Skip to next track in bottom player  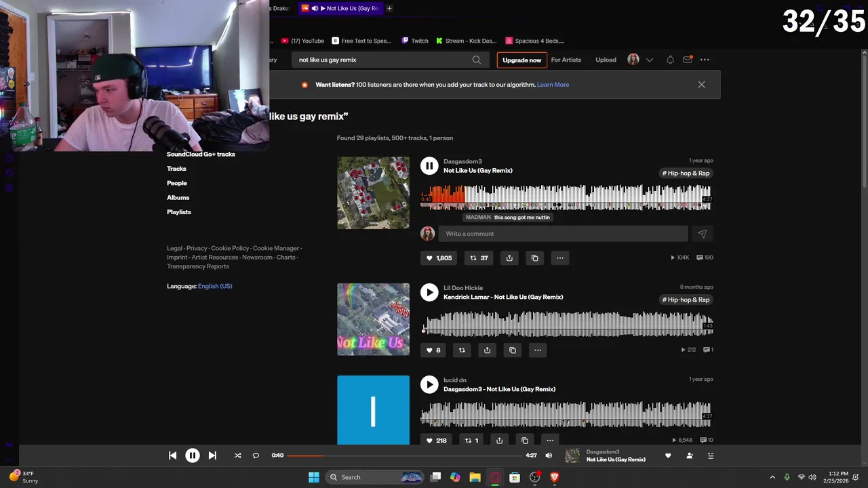pos(212,455)
